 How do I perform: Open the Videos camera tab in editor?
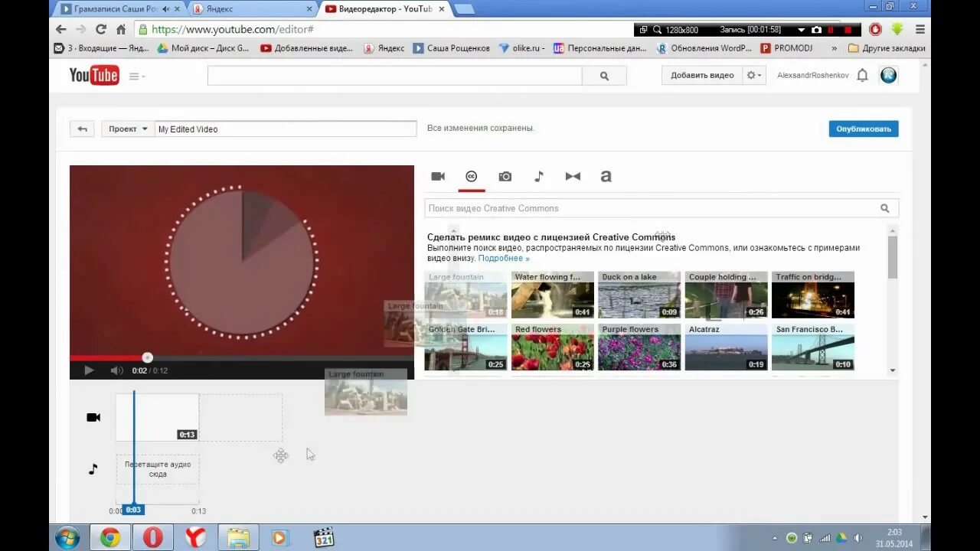coord(438,177)
